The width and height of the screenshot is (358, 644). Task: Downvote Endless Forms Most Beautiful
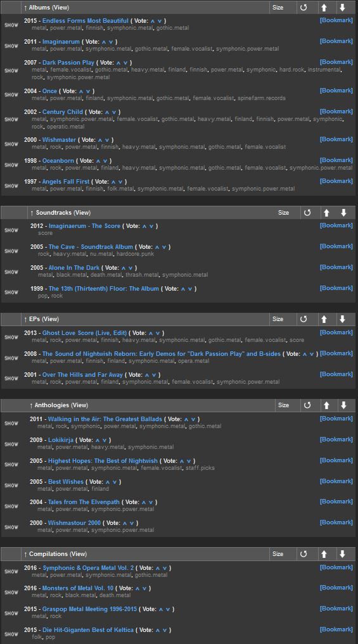(x=160, y=21)
